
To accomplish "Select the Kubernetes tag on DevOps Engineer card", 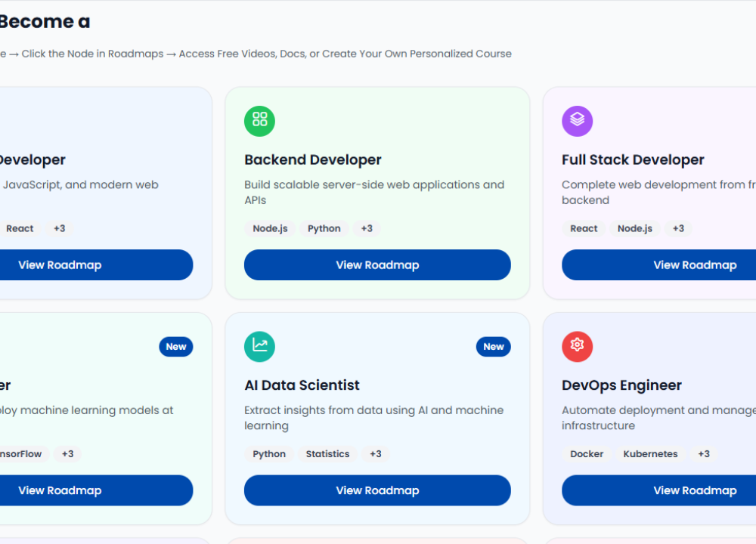I will coord(650,454).
